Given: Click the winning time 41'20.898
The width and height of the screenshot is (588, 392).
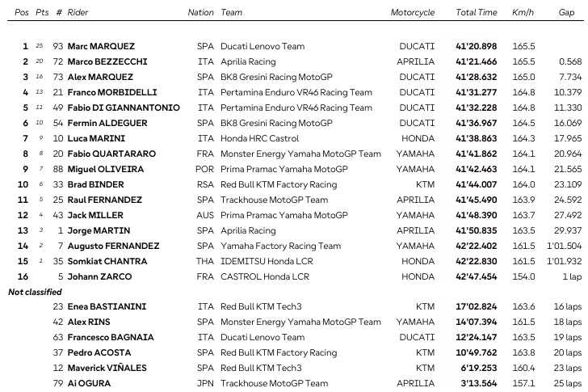Looking at the screenshot, I should pos(477,46).
